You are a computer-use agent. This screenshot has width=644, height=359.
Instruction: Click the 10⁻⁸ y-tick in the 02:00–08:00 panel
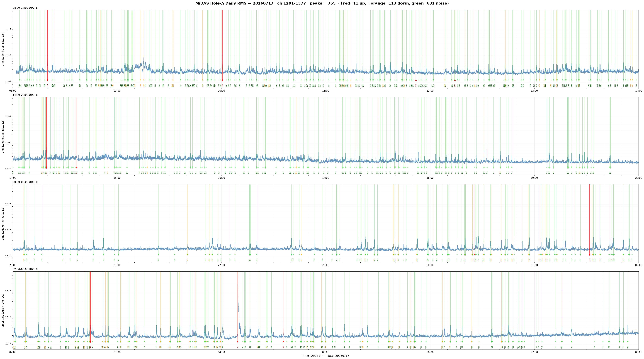(x=8, y=317)
